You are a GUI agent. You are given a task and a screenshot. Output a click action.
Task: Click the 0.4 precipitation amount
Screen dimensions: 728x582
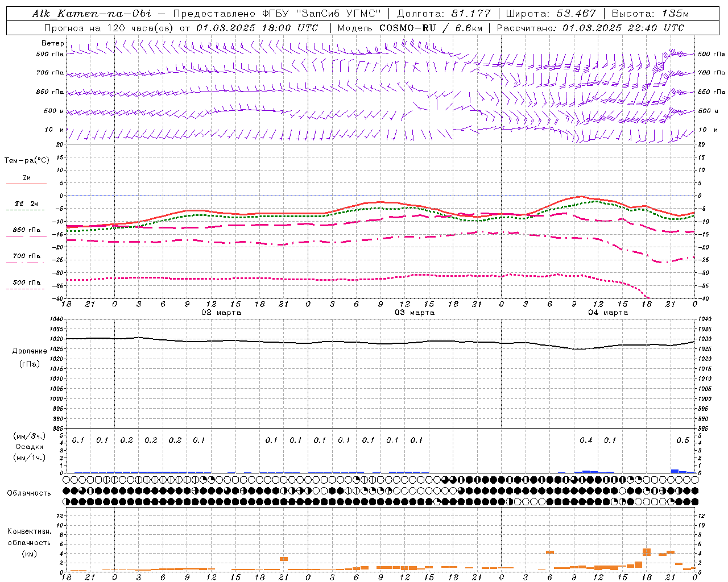(x=586, y=440)
